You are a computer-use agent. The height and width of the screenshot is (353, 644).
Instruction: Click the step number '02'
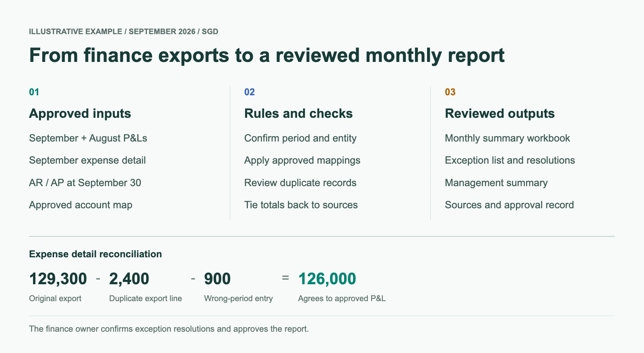250,92
